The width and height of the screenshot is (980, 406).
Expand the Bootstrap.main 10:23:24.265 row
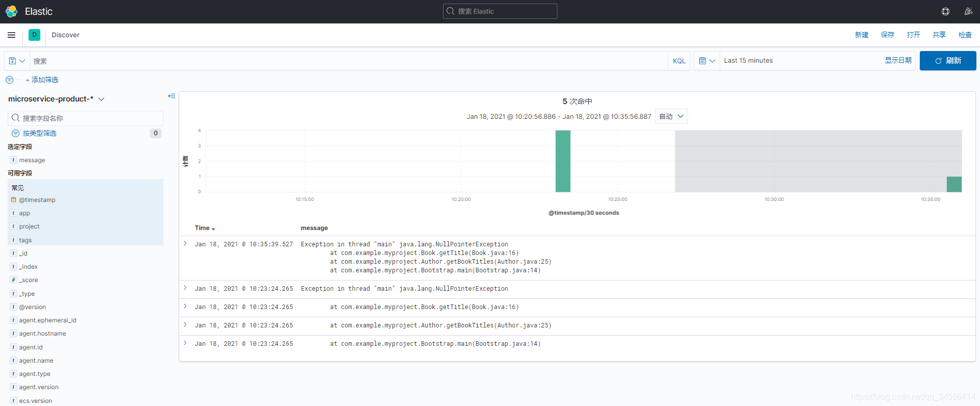[x=185, y=343]
